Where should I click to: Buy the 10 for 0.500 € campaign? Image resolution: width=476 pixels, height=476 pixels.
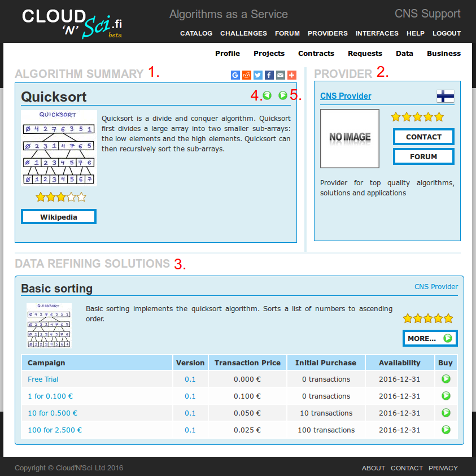(446, 413)
